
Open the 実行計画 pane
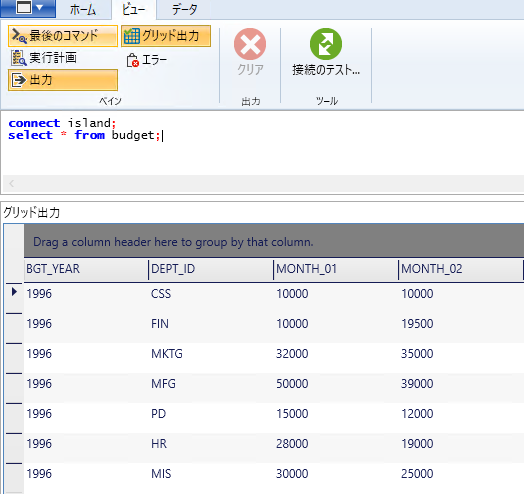tap(44, 58)
